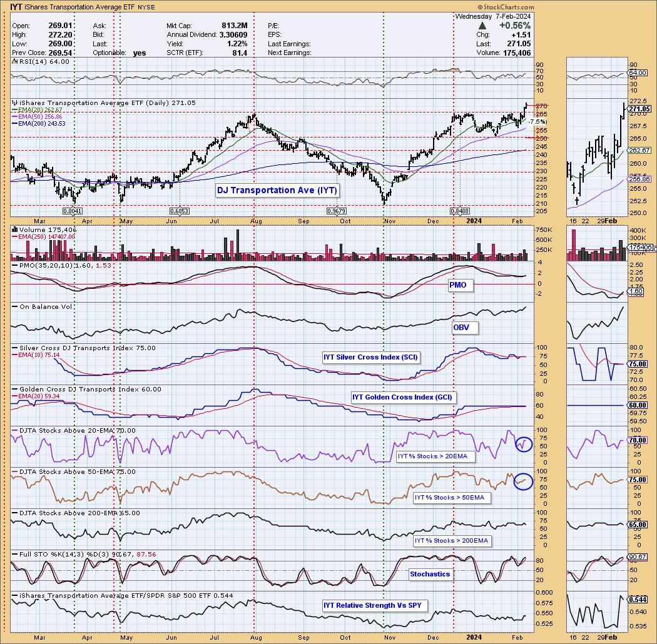Image resolution: width=657 pixels, height=644 pixels.
Task: Click the Chg value +1.51
Action: [521, 35]
